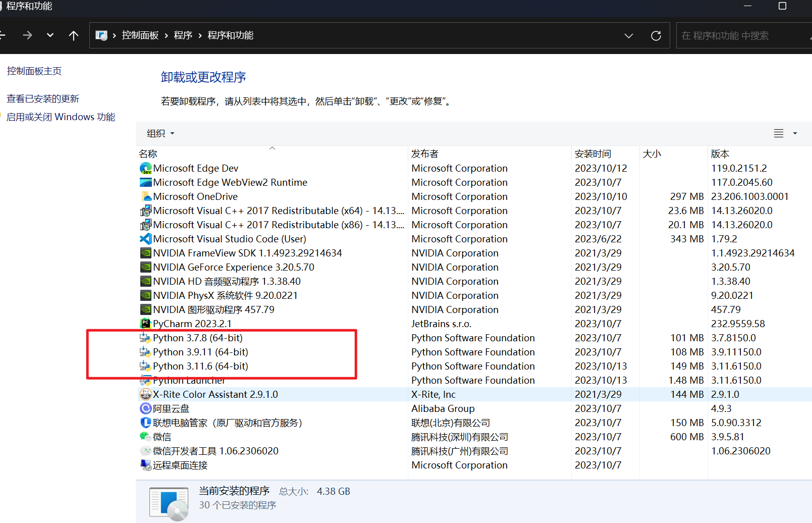
Task: Click the NVIDIA 图形驱动程序 icon
Action: point(146,309)
